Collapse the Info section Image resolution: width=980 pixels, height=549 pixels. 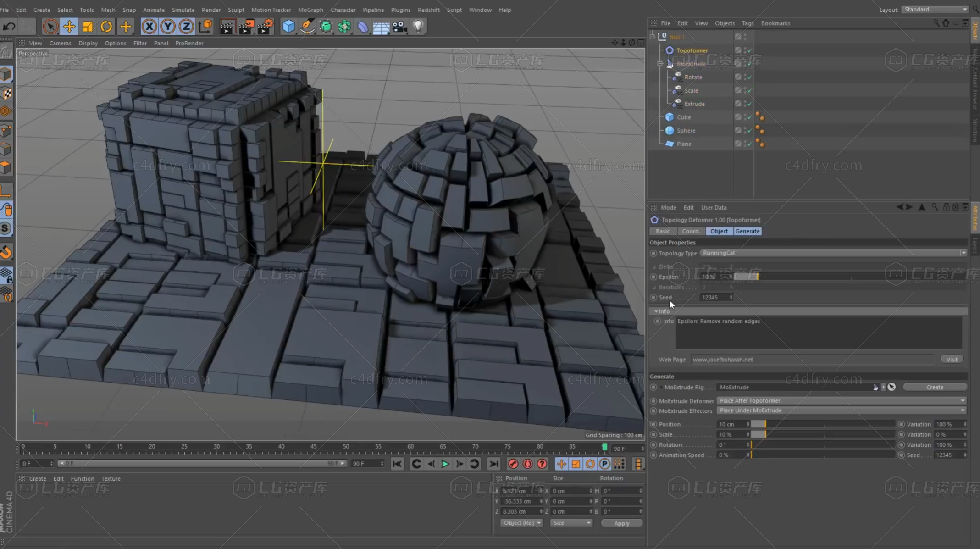click(656, 311)
